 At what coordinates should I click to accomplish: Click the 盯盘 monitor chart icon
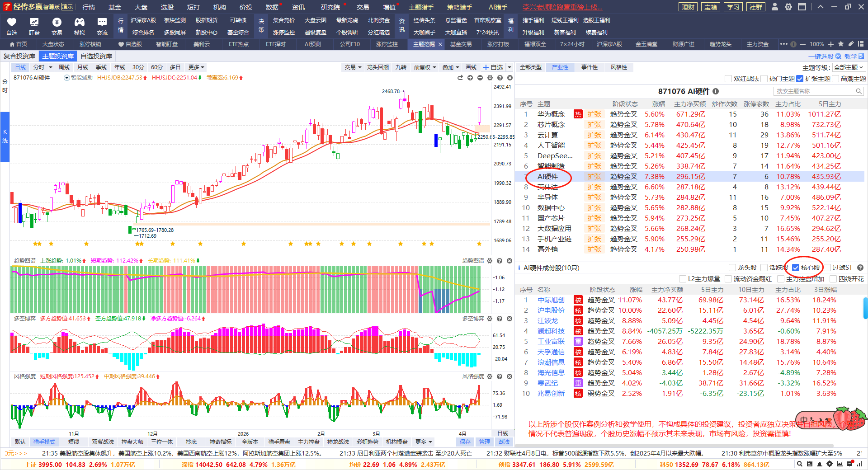coord(34,23)
